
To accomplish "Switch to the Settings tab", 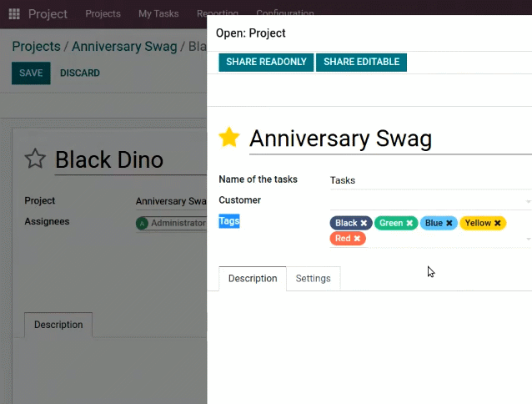I will (x=313, y=279).
